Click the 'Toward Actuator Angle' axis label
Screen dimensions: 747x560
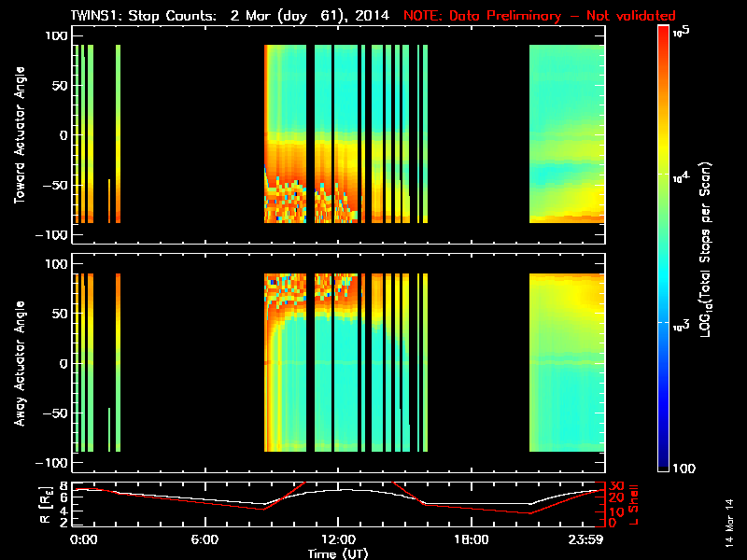pos(20,137)
